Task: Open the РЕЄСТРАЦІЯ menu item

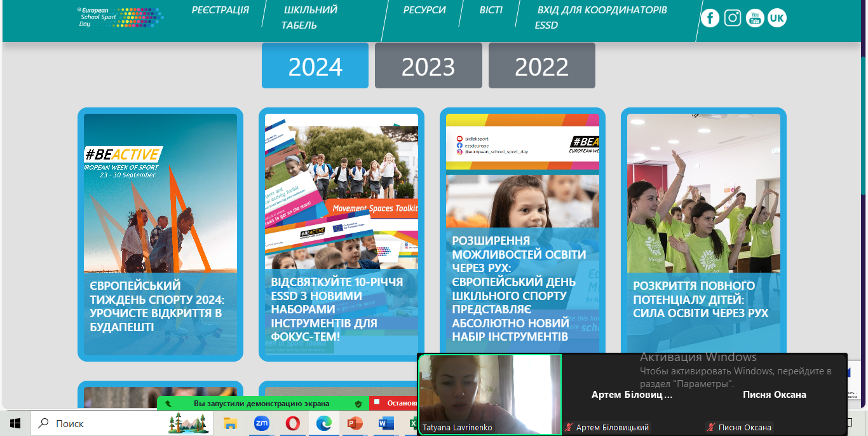Action: coord(220,10)
